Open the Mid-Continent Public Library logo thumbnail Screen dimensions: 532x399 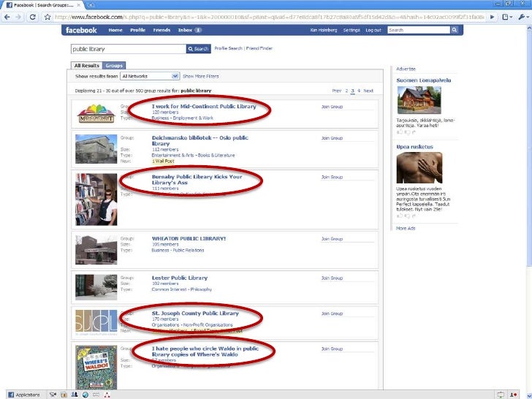96,114
